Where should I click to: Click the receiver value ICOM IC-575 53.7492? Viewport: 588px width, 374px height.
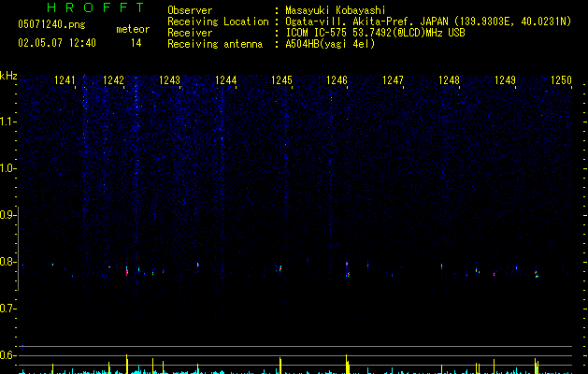coord(375,33)
